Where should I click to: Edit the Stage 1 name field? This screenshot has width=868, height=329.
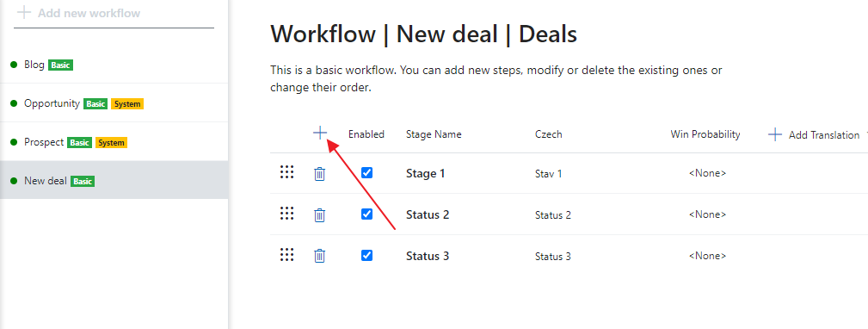coord(426,174)
